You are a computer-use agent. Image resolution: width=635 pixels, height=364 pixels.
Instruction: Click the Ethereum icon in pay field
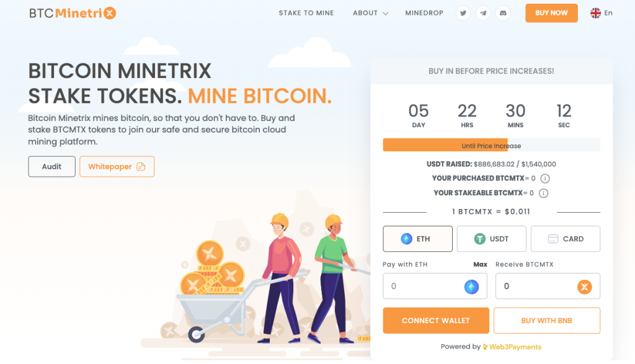coord(471,286)
